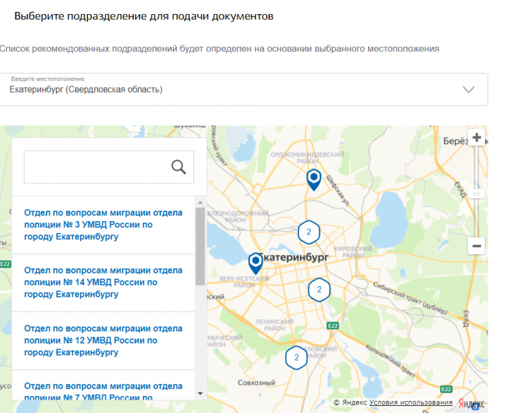Open cluster marker 2 near Кировский район
Viewport: 506px width, 420px height.
[x=319, y=290]
